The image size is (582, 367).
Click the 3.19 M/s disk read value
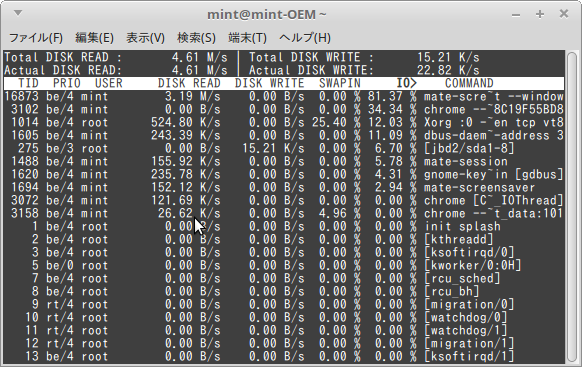point(193,96)
